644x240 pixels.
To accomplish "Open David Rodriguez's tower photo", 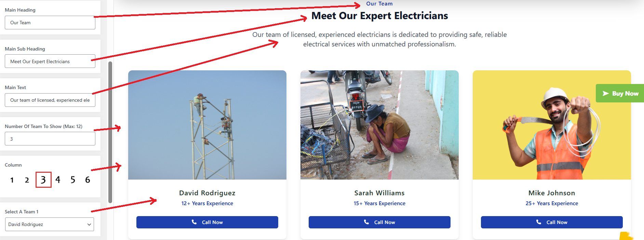I will (x=207, y=125).
